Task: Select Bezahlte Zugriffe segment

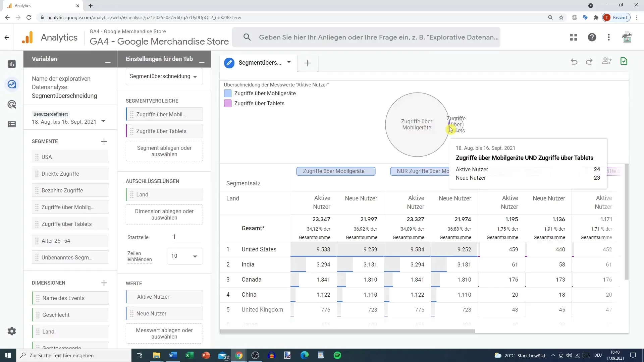Action: [70, 190]
